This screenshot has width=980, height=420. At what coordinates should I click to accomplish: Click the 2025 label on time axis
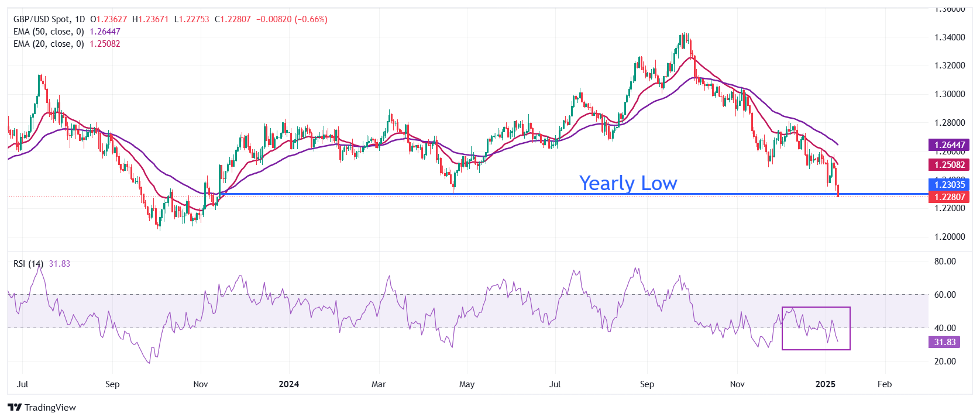825,384
